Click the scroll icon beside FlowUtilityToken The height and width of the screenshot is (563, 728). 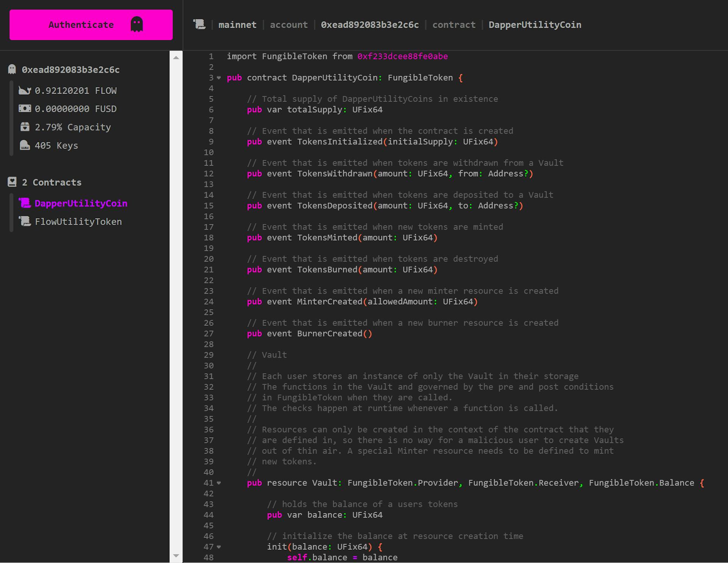click(25, 221)
